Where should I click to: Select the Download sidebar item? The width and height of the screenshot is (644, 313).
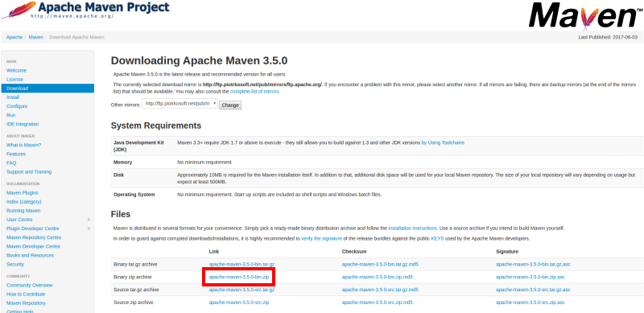(x=47, y=89)
